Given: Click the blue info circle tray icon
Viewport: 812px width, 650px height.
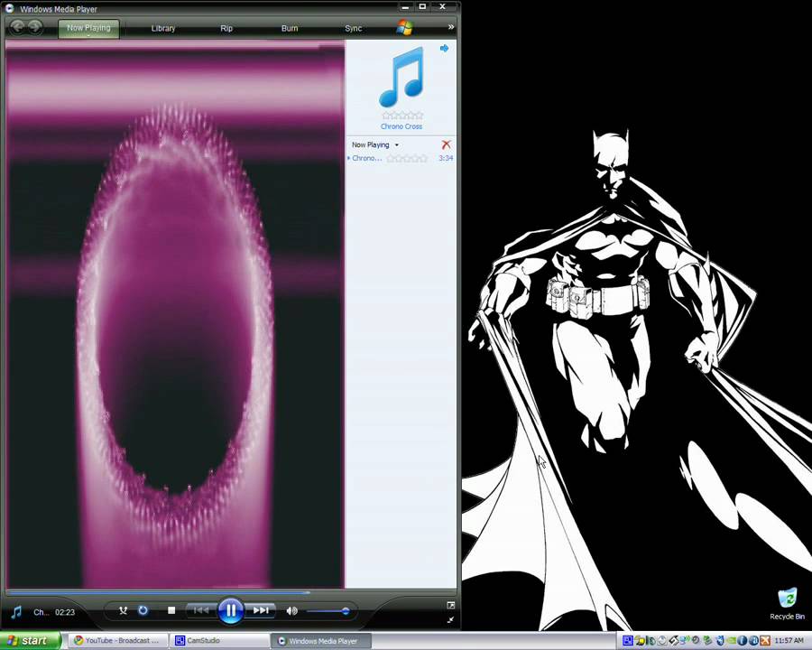Looking at the screenshot, I should pos(743,641).
